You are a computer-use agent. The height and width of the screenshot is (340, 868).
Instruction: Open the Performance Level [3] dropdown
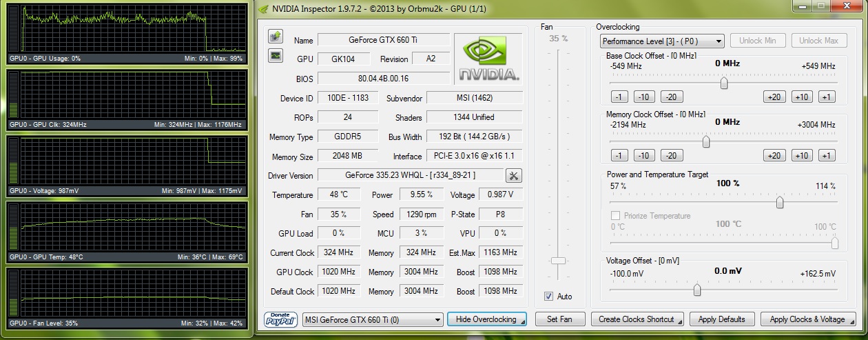pos(662,41)
